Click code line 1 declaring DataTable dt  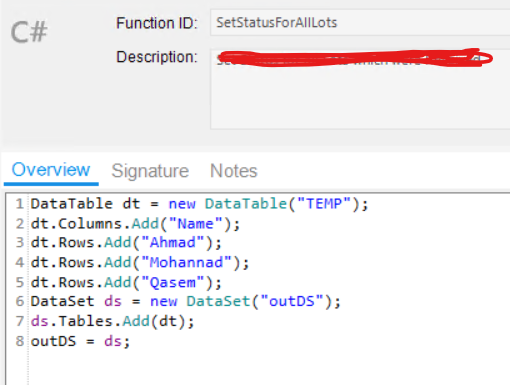click(x=199, y=204)
